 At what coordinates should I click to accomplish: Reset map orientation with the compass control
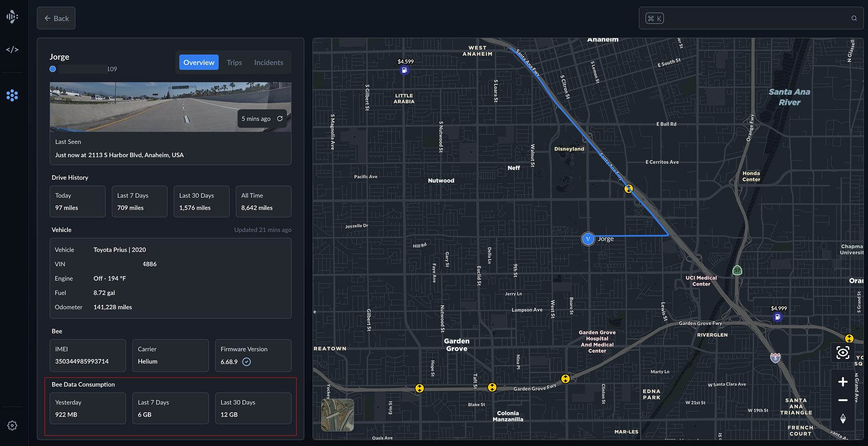[842, 419]
